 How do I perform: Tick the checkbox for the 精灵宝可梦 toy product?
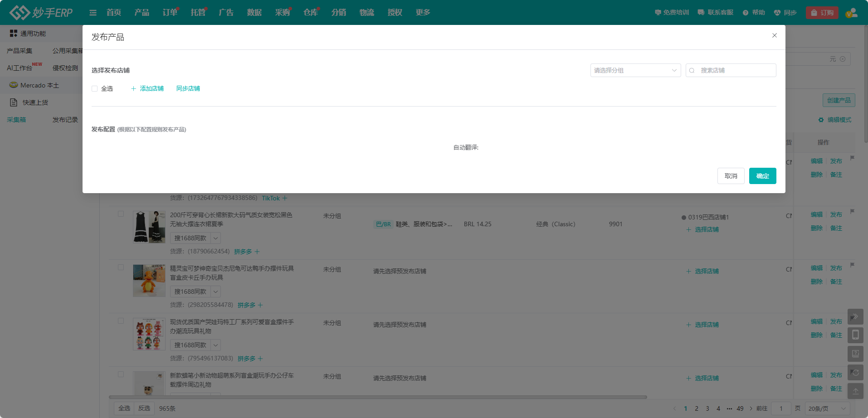pyautogui.click(x=121, y=267)
